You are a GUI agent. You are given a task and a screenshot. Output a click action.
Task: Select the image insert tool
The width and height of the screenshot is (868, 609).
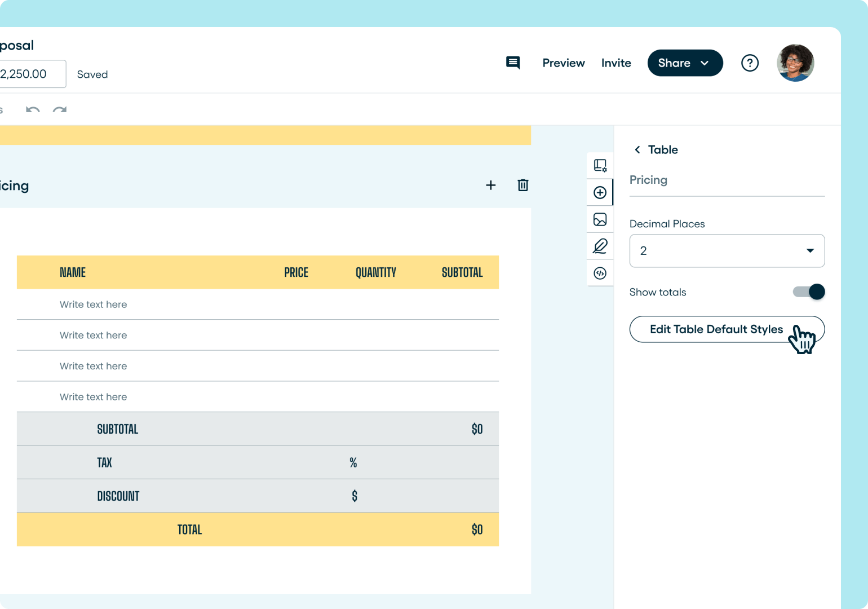[x=600, y=219]
